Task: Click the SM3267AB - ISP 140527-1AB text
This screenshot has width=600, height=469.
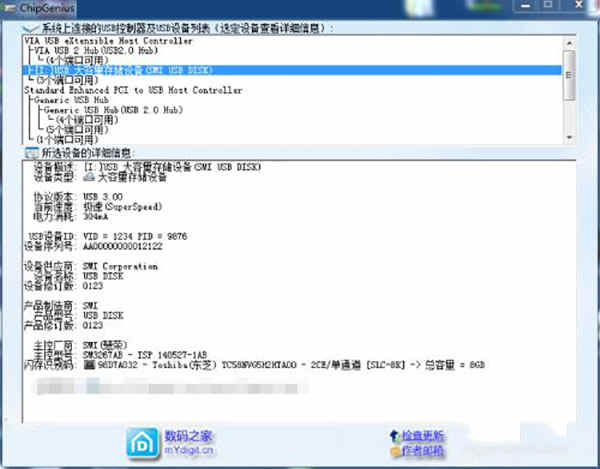Action: [x=145, y=355]
